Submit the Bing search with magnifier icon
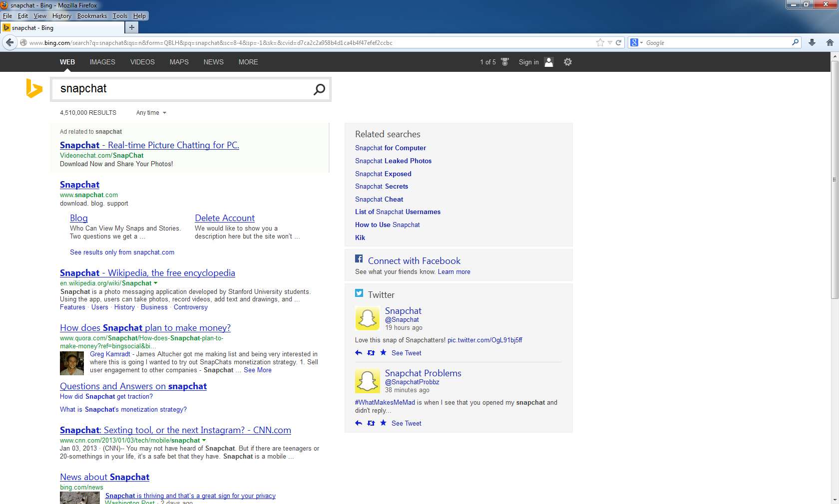Viewport: 839px width, 504px height. 319,89
